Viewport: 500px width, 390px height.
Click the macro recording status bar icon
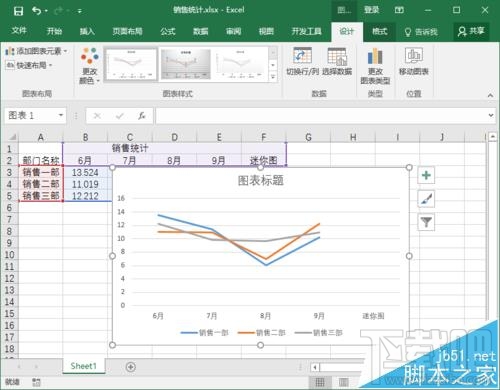36,382
